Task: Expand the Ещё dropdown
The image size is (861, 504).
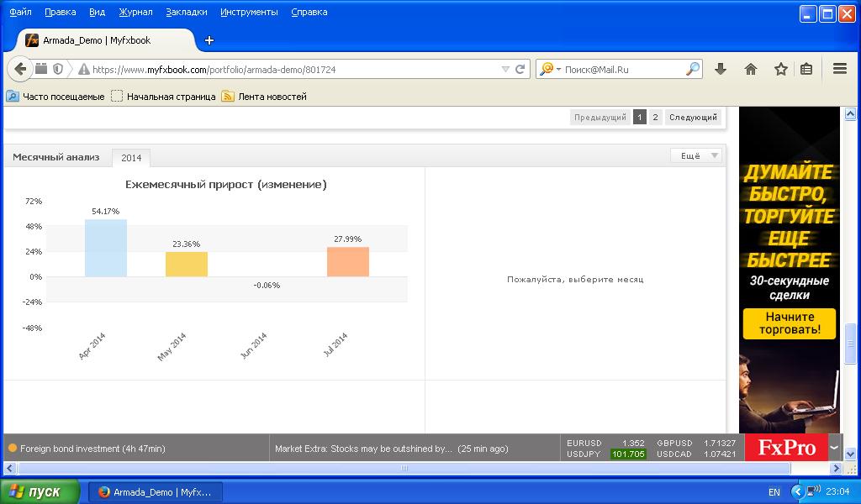Action: click(x=695, y=155)
